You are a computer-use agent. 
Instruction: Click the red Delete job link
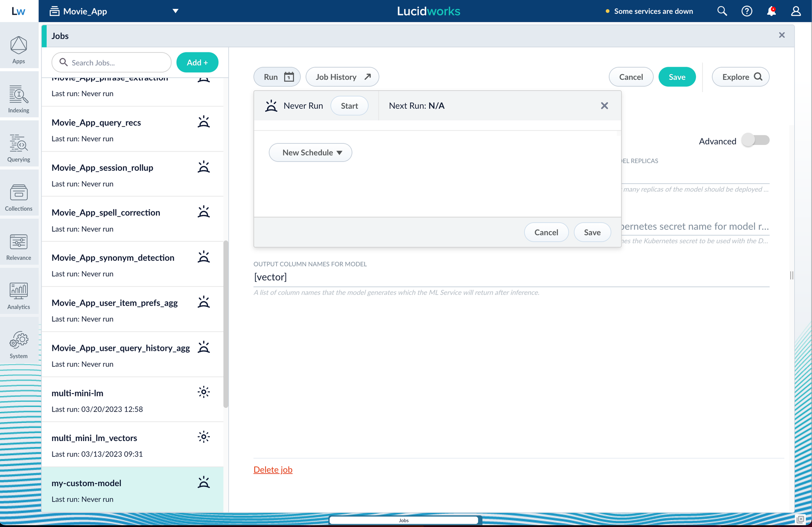273,470
